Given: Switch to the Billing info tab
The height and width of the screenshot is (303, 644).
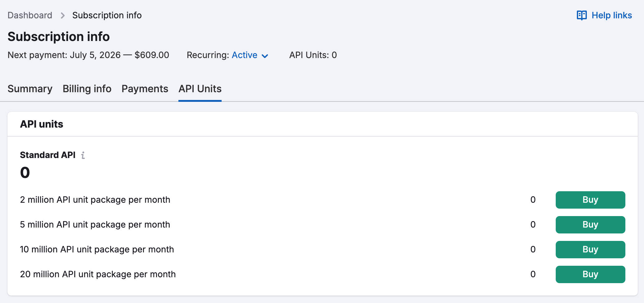Looking at the screenshot, I should (87, 89).
